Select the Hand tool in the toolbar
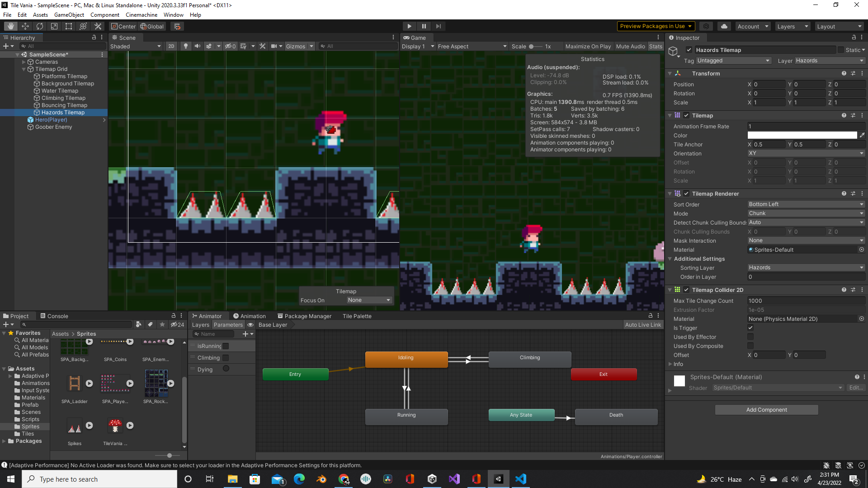868x488 pixels. (x=10, y=26)
